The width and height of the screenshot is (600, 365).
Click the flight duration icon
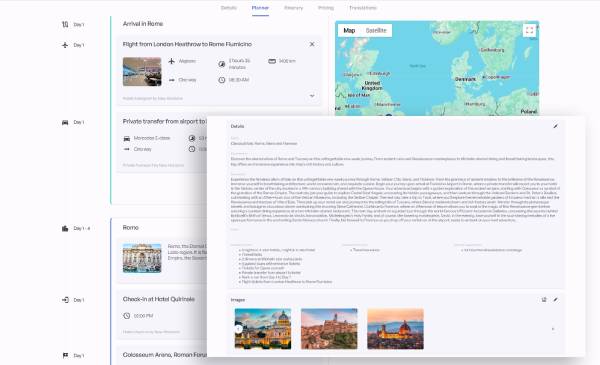click(x=222, y=64)
